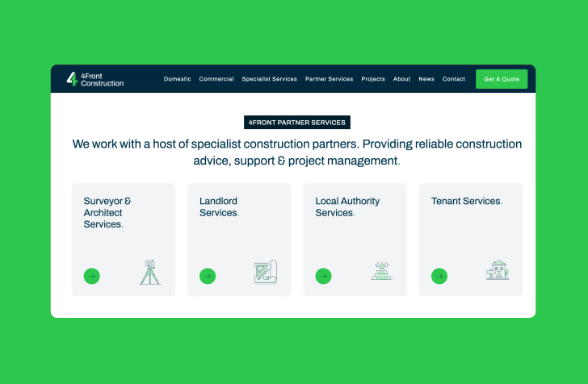Screen dimensions: 588x384
Task: Open the Projects page
Action: tap(373, 79)
